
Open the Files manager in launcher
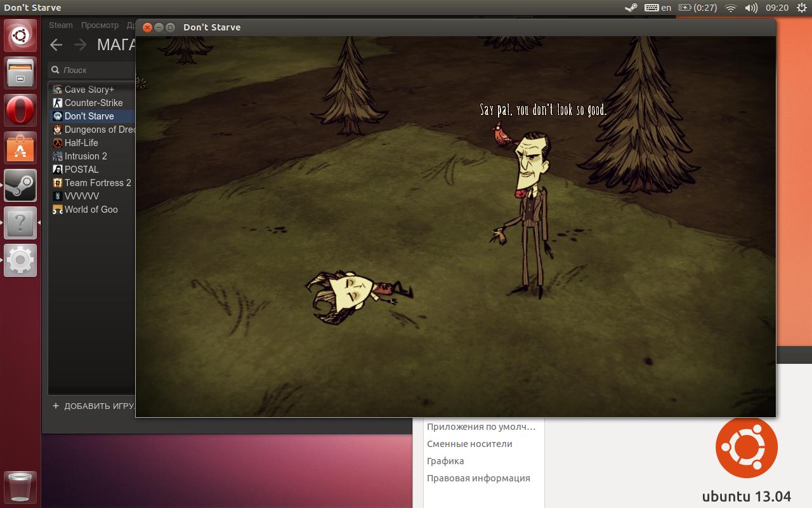[x=20, y=73]
